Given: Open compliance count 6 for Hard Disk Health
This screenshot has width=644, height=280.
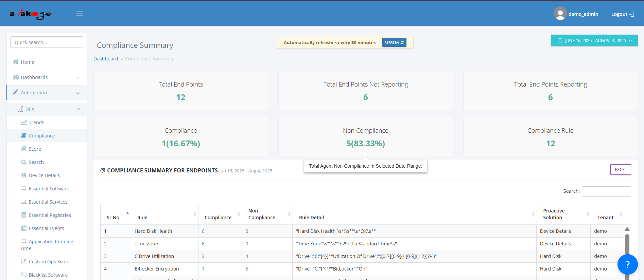Looking at the screenshot, I should click(203, 231).
